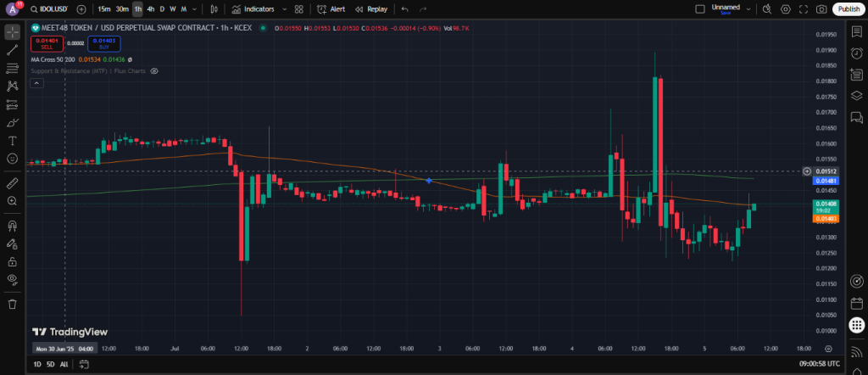Expand the timeframe interval dropdown chevron
868x375 pixels.
pos(194,8)
